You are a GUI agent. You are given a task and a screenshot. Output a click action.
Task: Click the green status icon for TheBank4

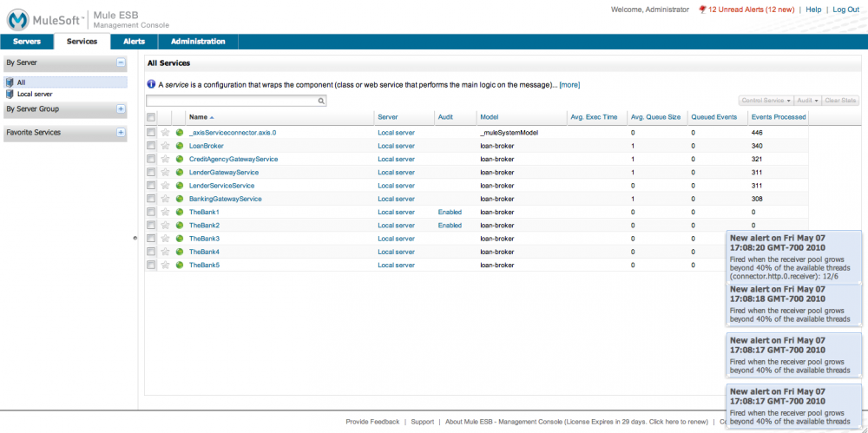pyautogui.click(x=180, y=252)
